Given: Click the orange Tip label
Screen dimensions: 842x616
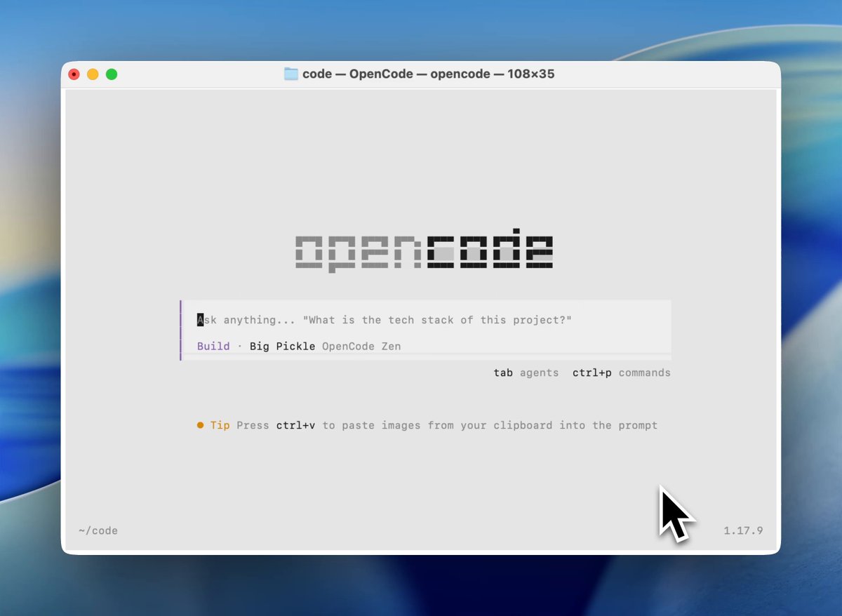Looking at the screenshot, I should pyautogui.click(x=220, y=425).
